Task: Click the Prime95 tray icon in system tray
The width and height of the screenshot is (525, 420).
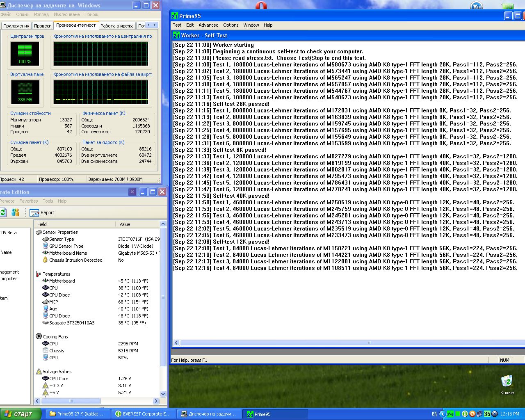Action: pyautogui.click(x=450, y=414)
